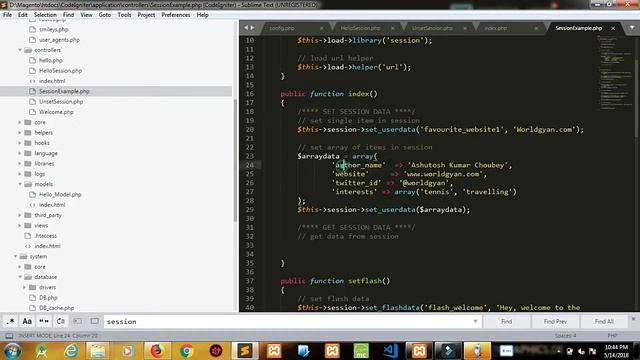Open find history dropdown arrow

pos(475,321)
